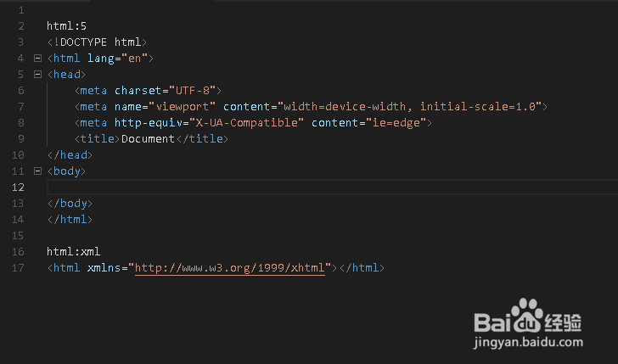Viewport: 618px width, 364px height.
Task: Click the jingyan.baidu.com watermark text
Action: pos(528,342)
